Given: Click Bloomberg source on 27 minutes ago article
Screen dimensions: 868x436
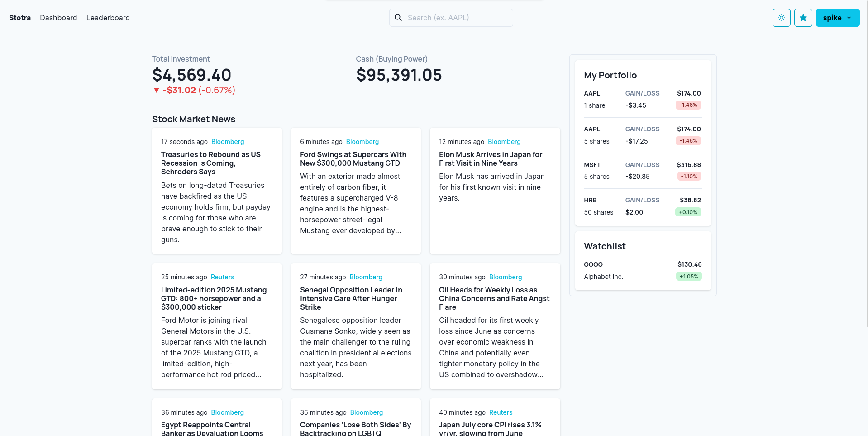Looking at the screenshot, I should click(366, 277).
